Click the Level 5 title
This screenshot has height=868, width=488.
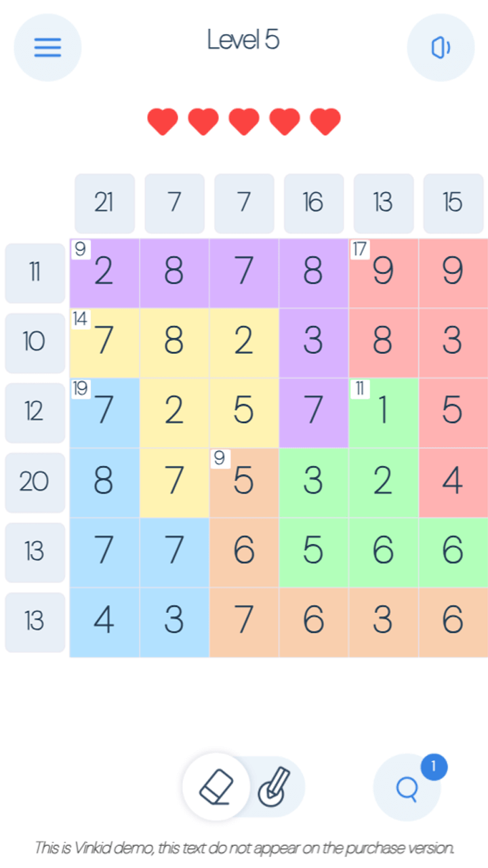coord(243,40)
